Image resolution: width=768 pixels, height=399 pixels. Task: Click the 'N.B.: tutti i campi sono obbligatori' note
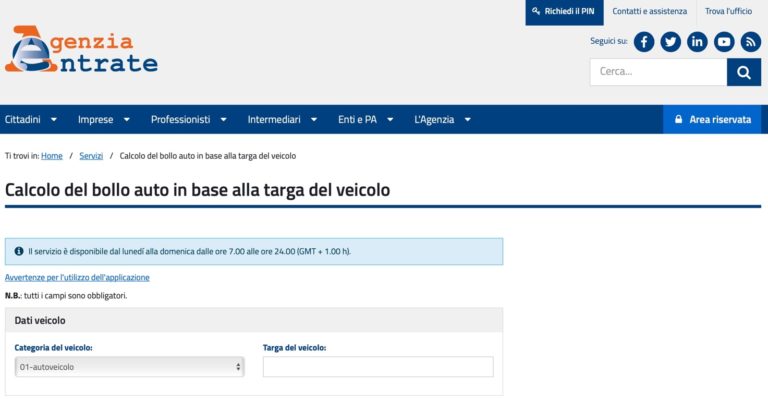coord(66,296)
